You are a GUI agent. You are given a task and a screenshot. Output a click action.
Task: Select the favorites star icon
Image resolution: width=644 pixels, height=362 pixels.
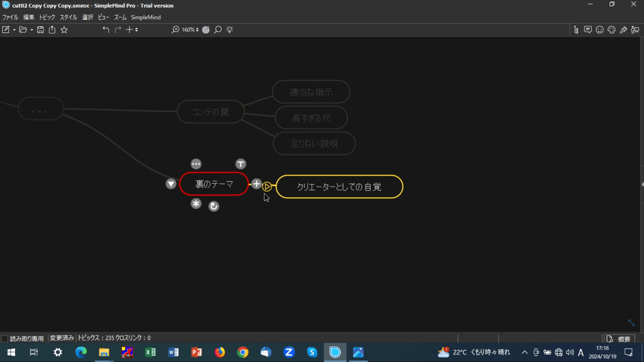click(x=64, y=29)
